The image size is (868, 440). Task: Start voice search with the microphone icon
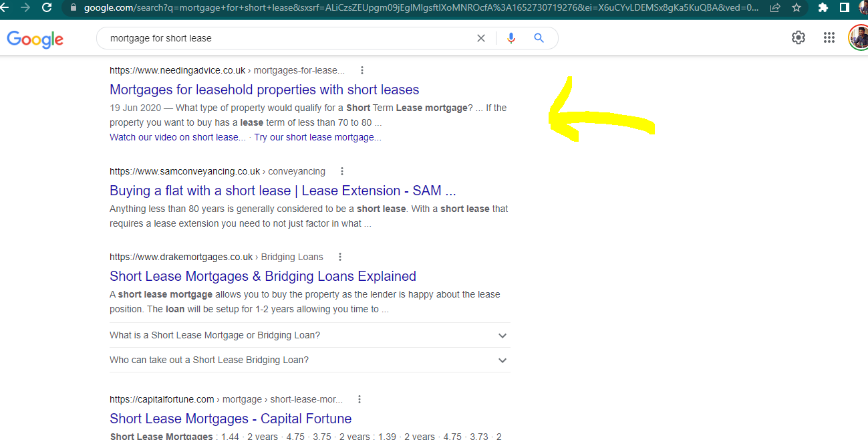(511, 38)
